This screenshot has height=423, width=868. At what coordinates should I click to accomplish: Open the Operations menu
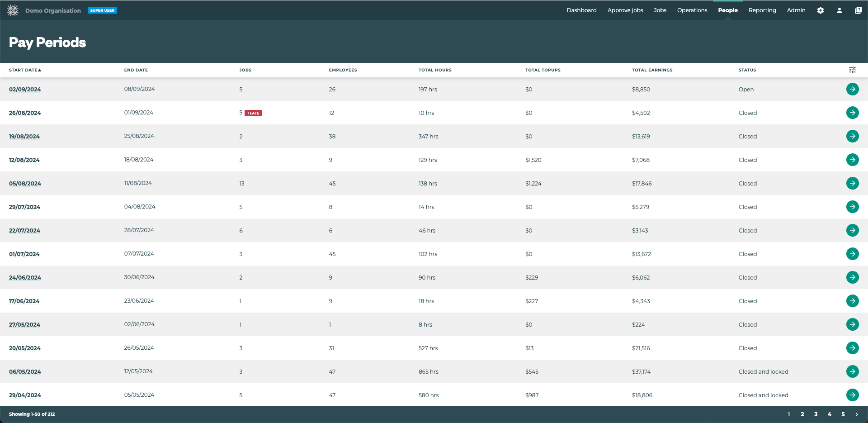tap(692, 10)
